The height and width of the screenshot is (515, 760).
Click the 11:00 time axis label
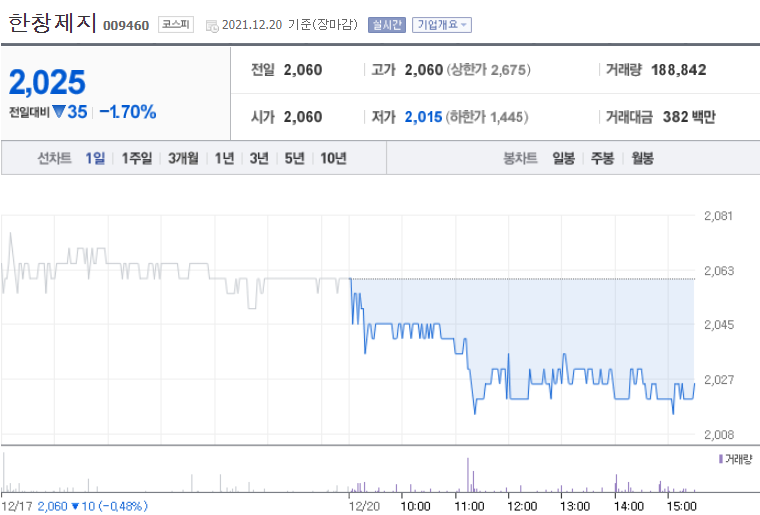click(469, 506)
